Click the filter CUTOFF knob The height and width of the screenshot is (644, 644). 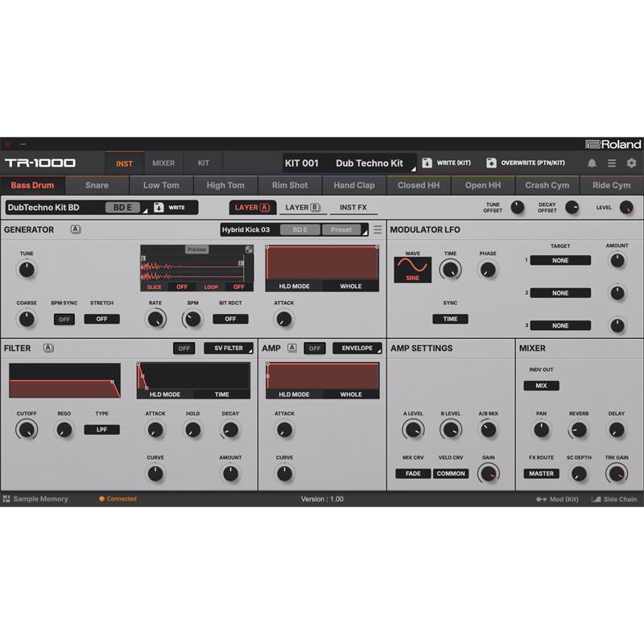click(x=27, y=430)
